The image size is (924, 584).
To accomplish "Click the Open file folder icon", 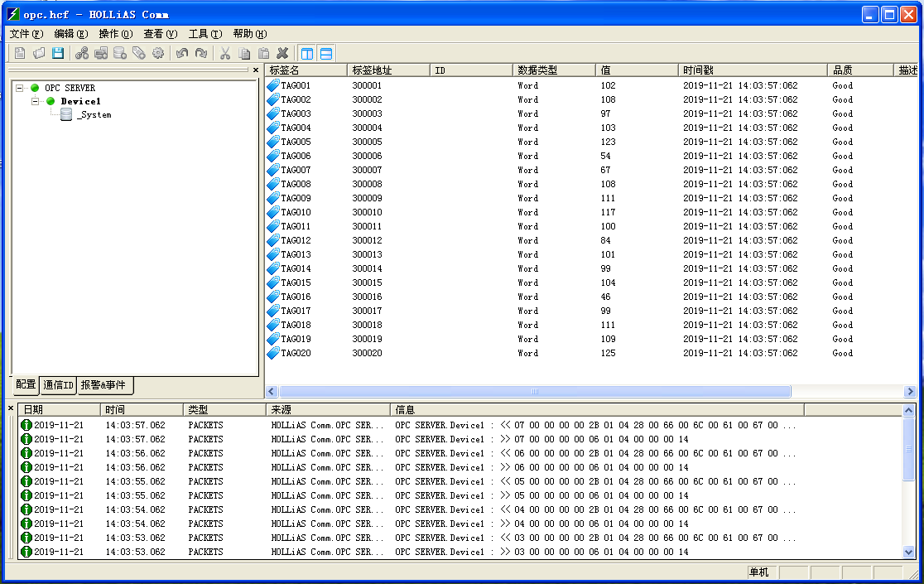I will (x=39, y=53).
